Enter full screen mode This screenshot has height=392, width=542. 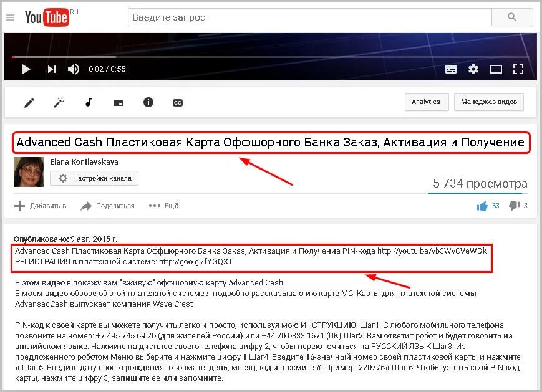tap(518, 69)
